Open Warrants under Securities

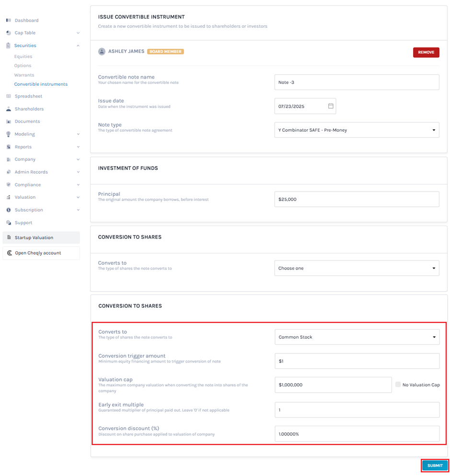[x=24, y=75]
